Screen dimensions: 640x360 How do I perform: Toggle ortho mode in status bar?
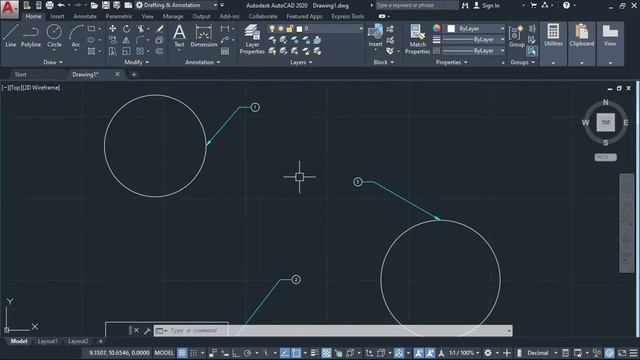coord(236,353)
